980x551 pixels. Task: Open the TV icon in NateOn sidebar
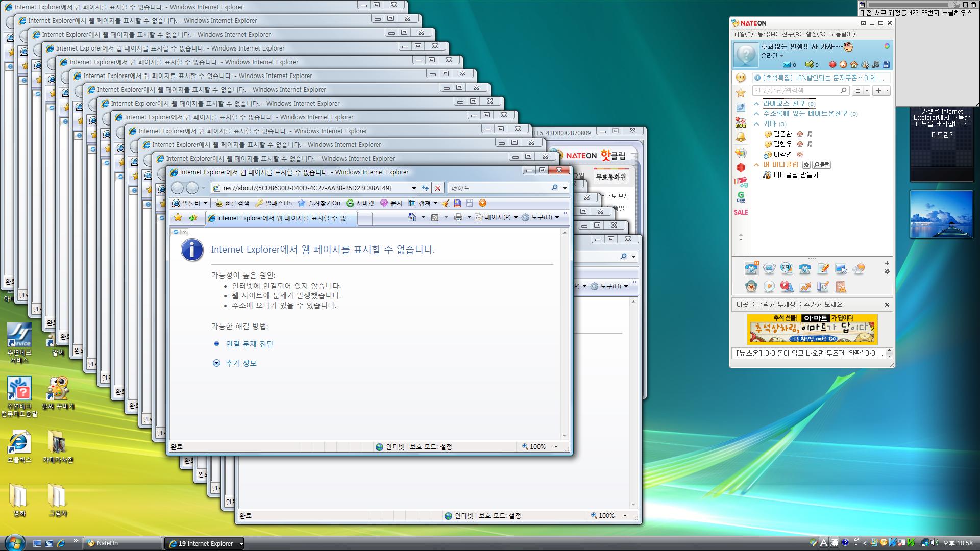tap(741, 153)
